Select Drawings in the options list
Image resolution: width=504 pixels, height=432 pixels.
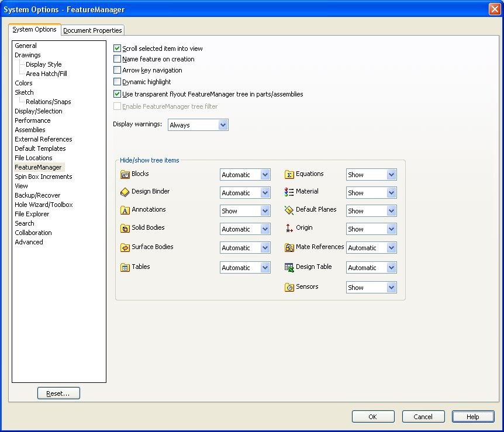27,55
